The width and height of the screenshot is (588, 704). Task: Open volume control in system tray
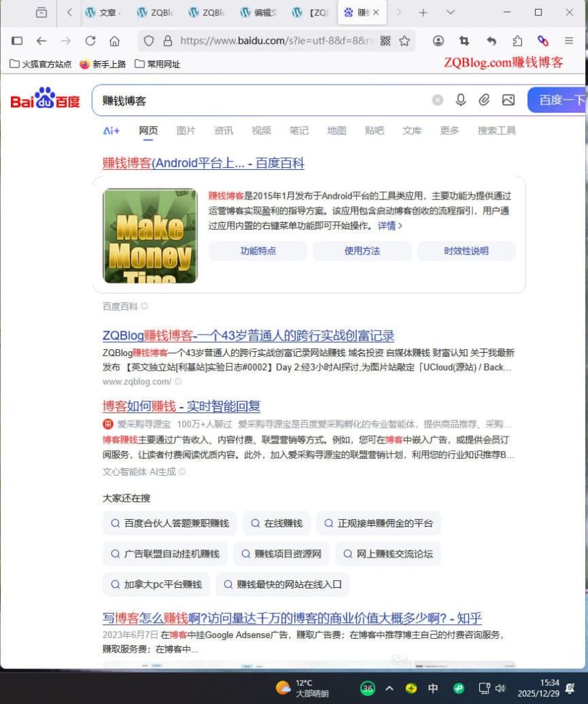(500, 687)
